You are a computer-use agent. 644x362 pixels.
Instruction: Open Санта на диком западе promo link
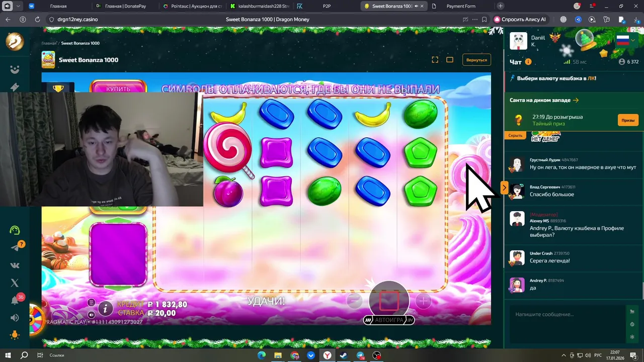coord(544,100)
